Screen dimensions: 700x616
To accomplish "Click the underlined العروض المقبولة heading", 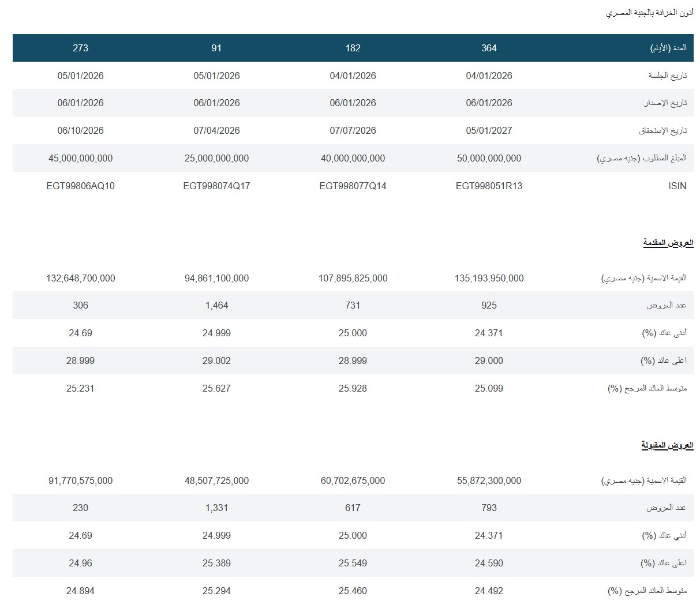I will point(667,445).
